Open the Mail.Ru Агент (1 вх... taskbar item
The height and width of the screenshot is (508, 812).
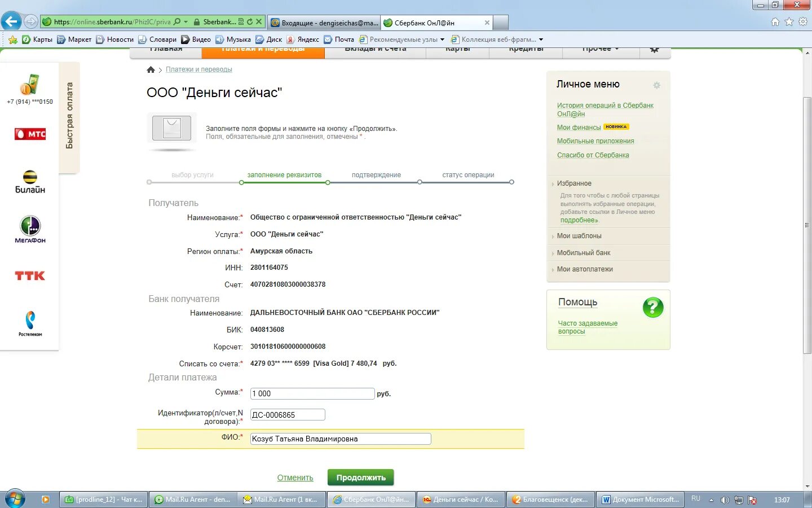282,500
